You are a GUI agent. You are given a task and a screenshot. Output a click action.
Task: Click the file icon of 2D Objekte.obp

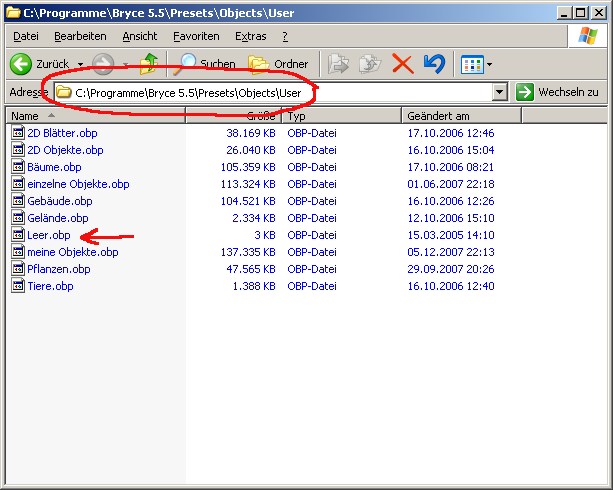pyautogui.click(x=18, y=150)
